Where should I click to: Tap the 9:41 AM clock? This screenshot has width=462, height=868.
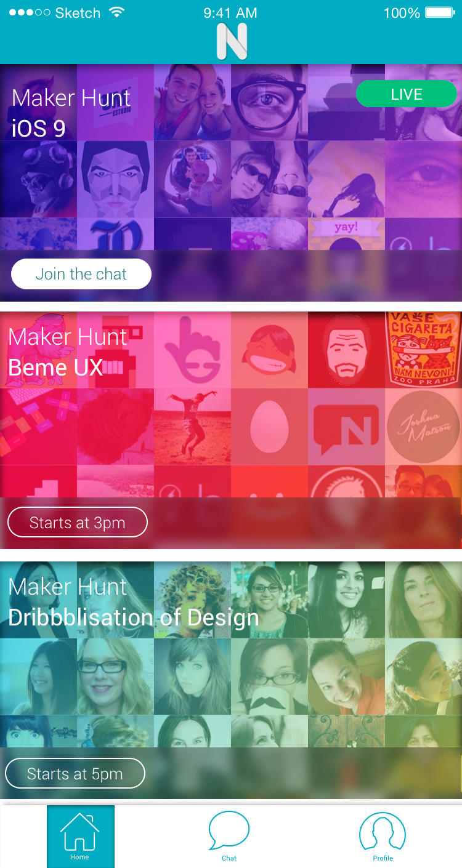[x=230, y=12]
